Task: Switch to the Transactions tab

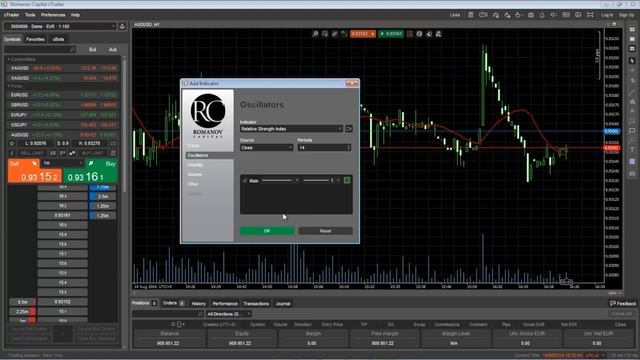Action: (x=256, y=303)
